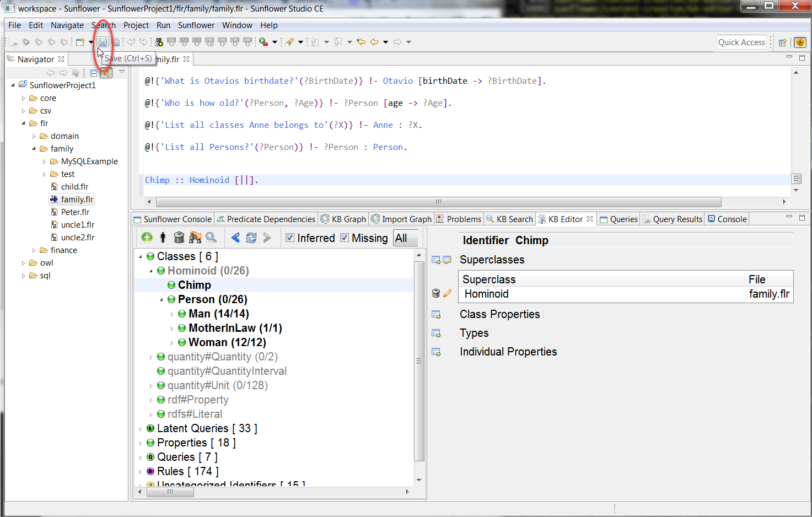
Task: Open the New wizard dropdown arrow
Action: click(x=91, y=42)
